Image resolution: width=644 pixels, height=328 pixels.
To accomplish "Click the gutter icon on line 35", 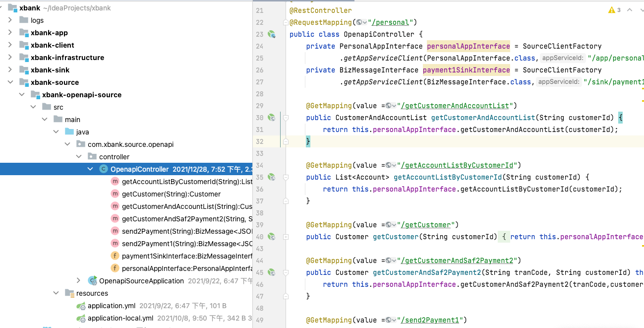I will coord(271,177).
